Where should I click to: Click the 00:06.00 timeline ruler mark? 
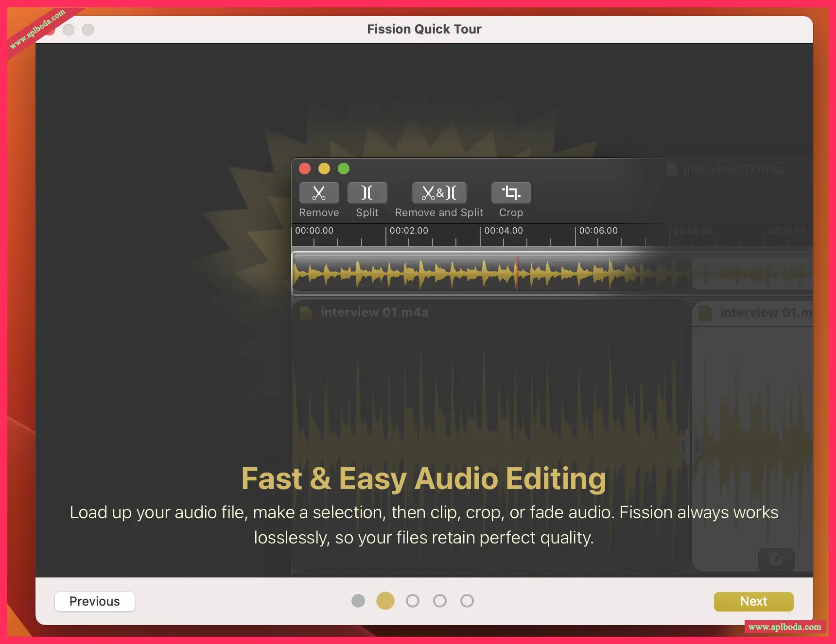(x=598, y=231)
